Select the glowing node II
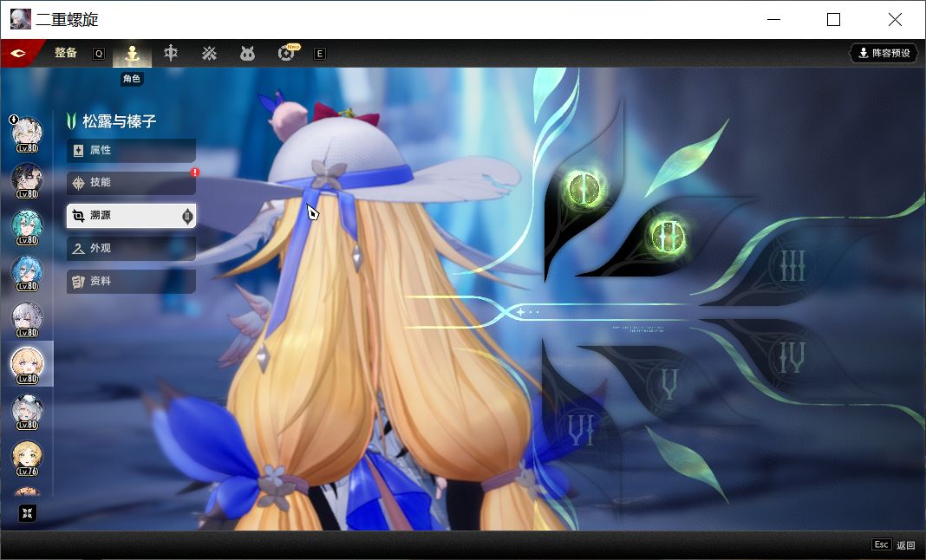 pos(668,237)
